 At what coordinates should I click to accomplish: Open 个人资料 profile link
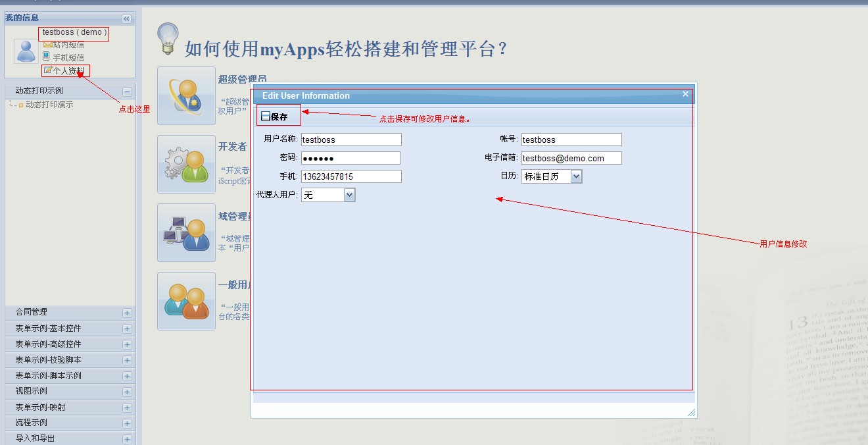click(x=68, y=70)
